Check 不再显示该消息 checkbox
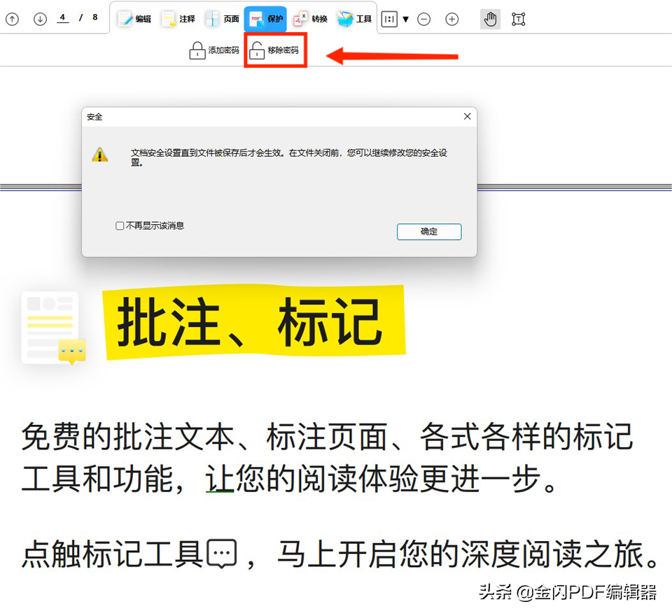This screenshot has width=672, height=616. (x=120, y=226)
